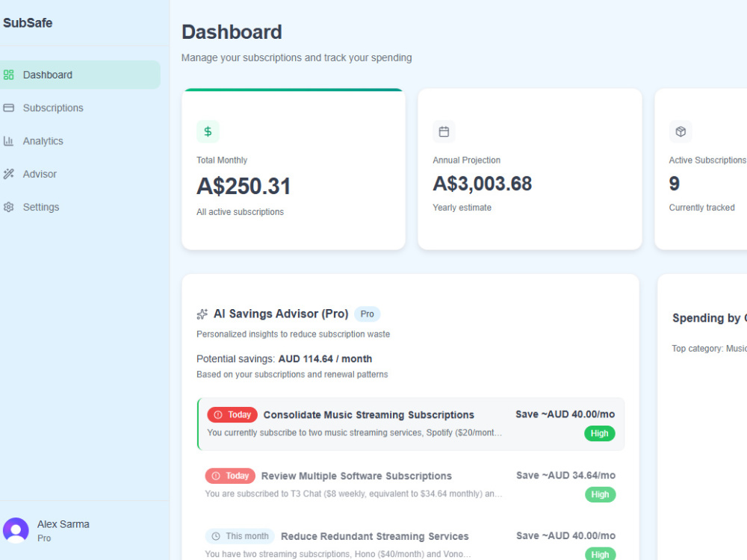Click the Today badge on Consolidate Music row
This screenshot has height=560, width=747.
click(232, 414)
